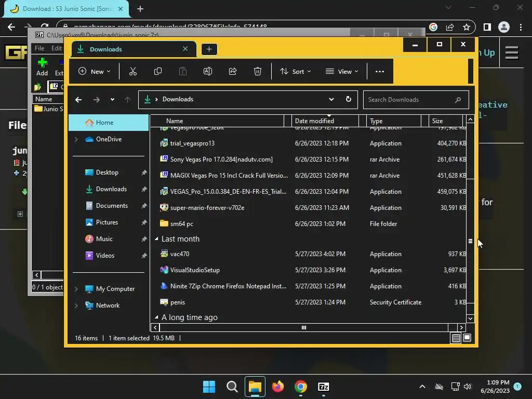Click the scroll down arrow of file list
The height and width of the screenshot is (399, 532).
click(x=470, y=318)
